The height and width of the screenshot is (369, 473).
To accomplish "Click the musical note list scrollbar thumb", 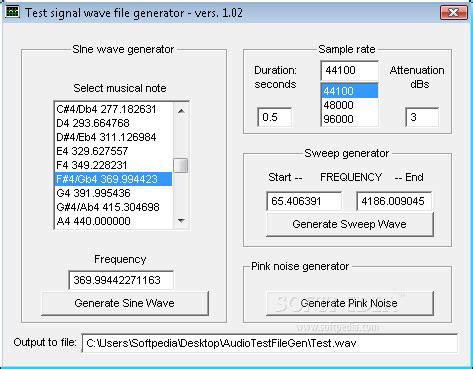I will click(181, 166).
